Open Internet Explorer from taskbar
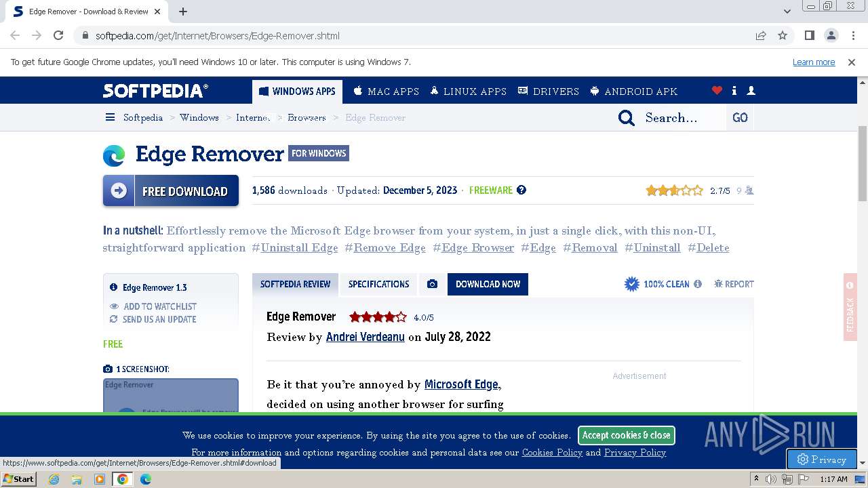The width and height of the screenshot is (868, 488). click(x=54, y=479)
